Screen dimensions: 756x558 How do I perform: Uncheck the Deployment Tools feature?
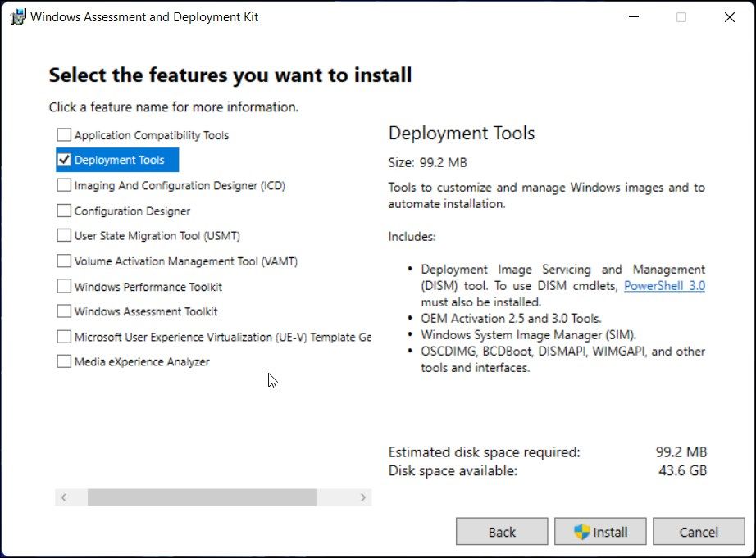coord(63,159)
